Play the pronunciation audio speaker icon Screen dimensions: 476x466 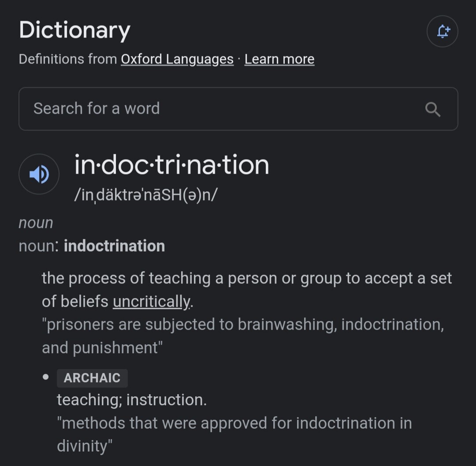(39, 174)
